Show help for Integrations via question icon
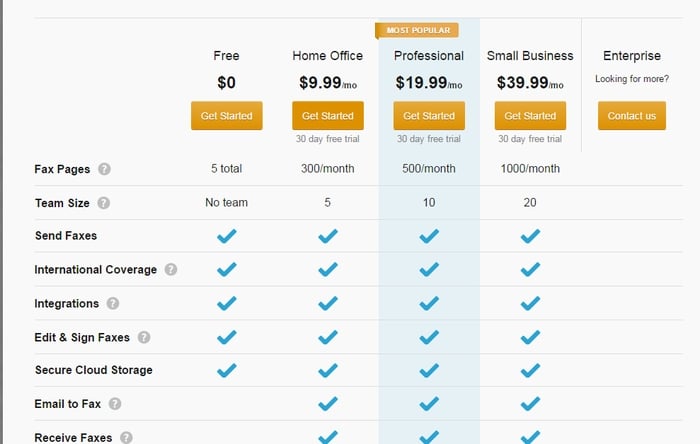700x444 pixels. [x=113, y=303]
